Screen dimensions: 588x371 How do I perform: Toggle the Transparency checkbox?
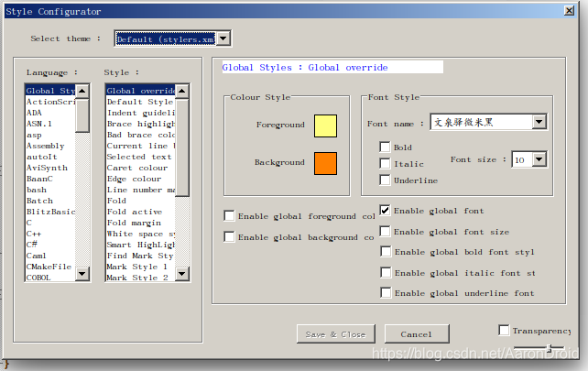(x=504, y=330)
